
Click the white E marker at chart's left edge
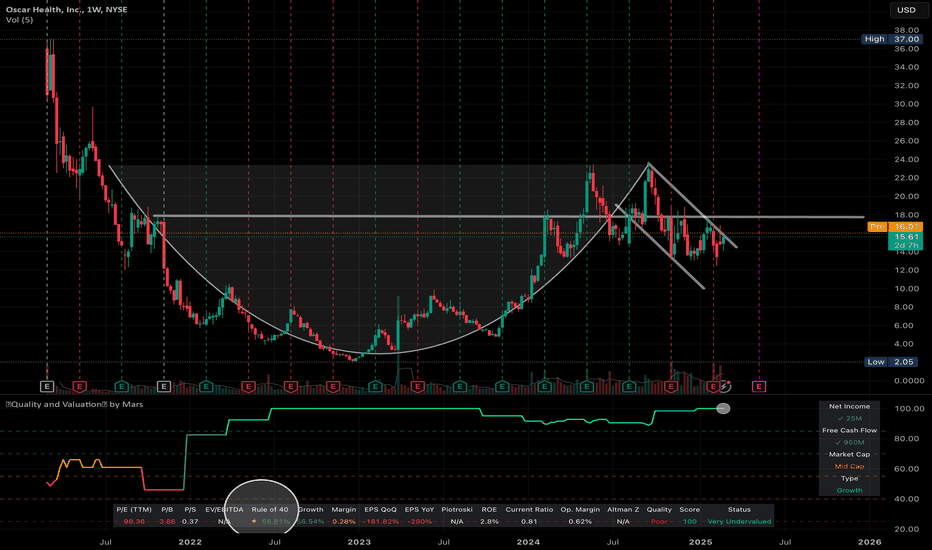[x=47, y=386]
